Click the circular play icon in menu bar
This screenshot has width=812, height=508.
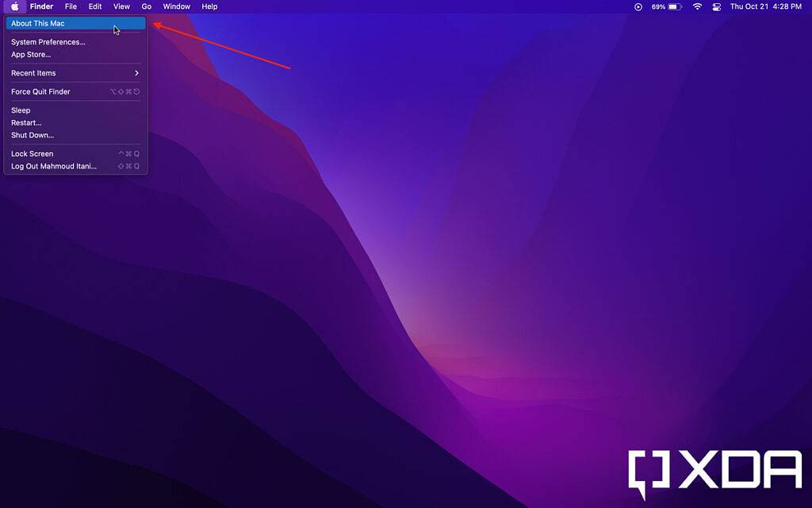click(639, 6)
